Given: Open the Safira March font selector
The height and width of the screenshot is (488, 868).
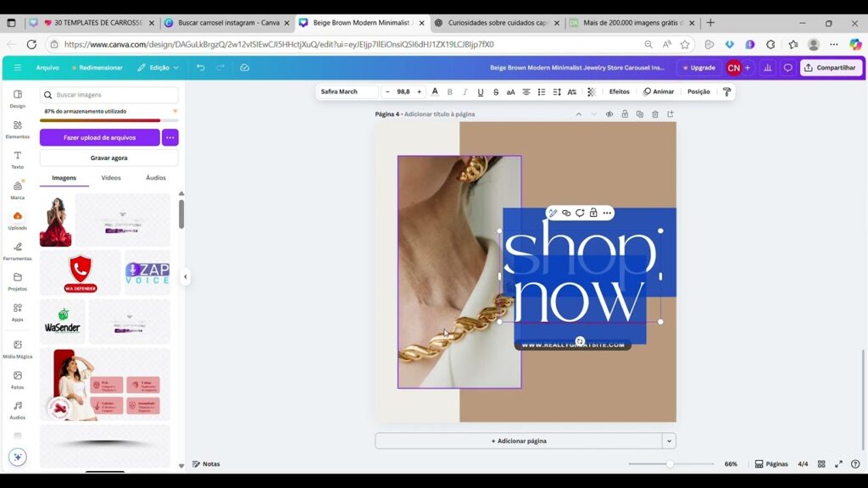Looking at the screenshot, I should (x=347, y=91).
